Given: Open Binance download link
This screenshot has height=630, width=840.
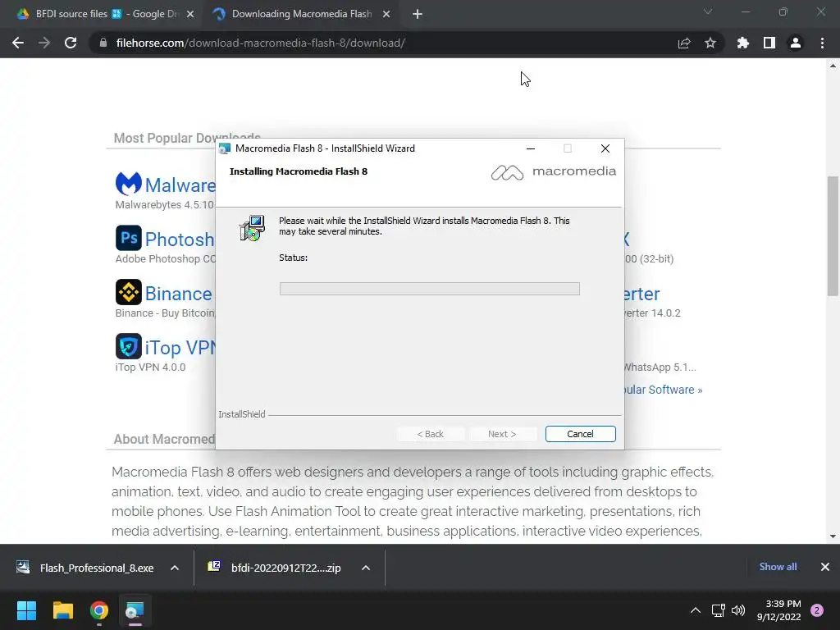Looking at the screenshot, I should pos(178,294).
